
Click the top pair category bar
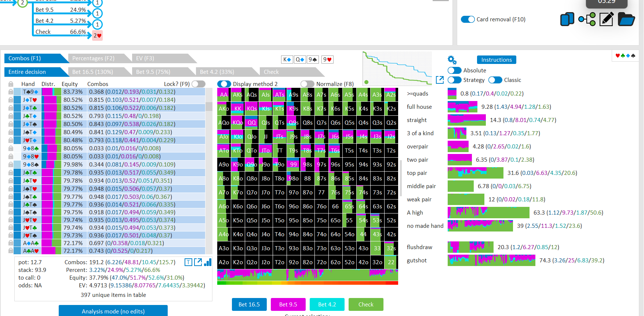click(476, 173)
